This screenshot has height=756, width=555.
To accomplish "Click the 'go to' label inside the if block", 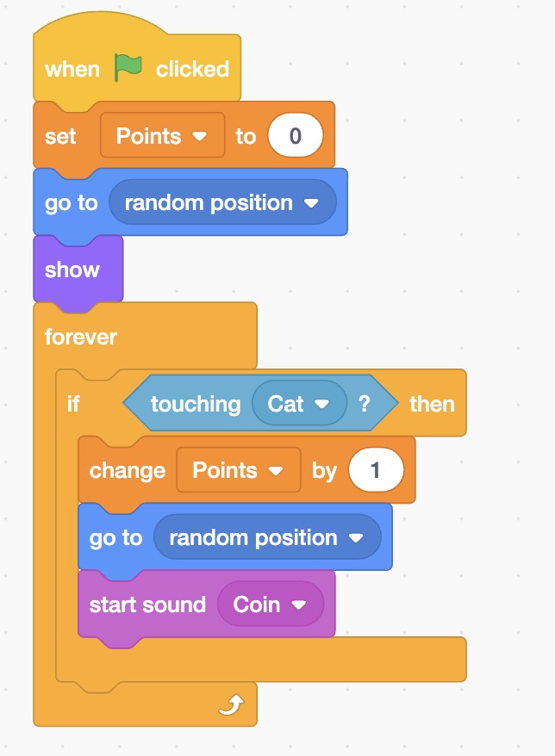I will pos(115,538).
